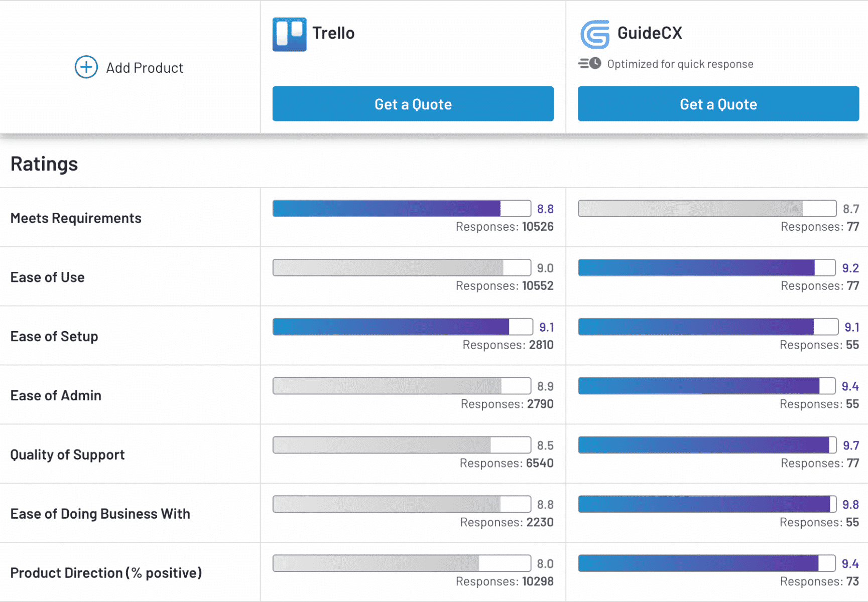Viewport: 868px width, 602px height.
Task: Select Responses: 10552 text
Action: click(x=505, y=286)
